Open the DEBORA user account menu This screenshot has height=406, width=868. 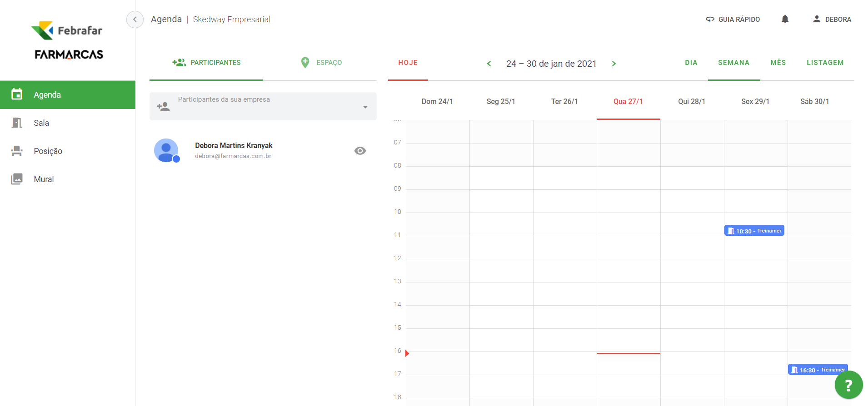832,19
